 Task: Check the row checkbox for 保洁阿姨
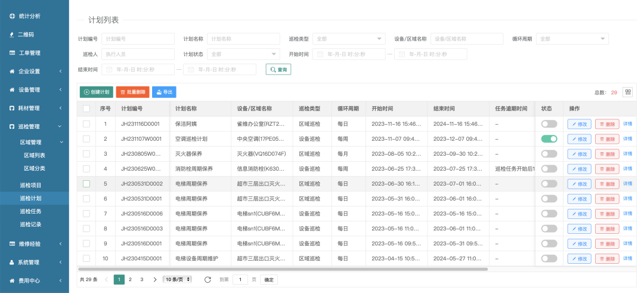86,124
